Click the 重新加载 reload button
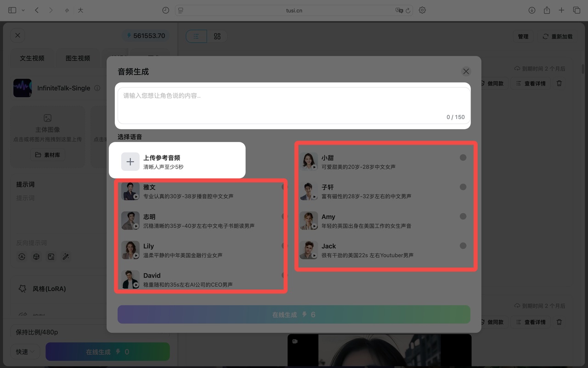The width and height of the screenshot is (588, 368). [x=558, y=36]
